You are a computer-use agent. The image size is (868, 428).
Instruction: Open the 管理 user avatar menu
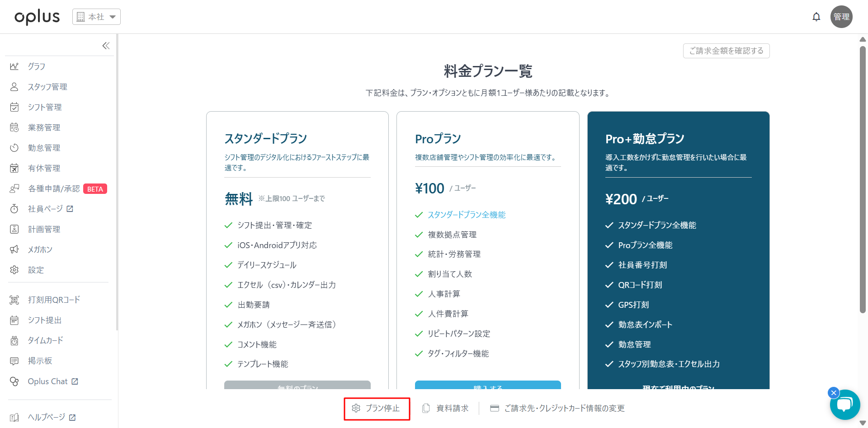(841, 17)
